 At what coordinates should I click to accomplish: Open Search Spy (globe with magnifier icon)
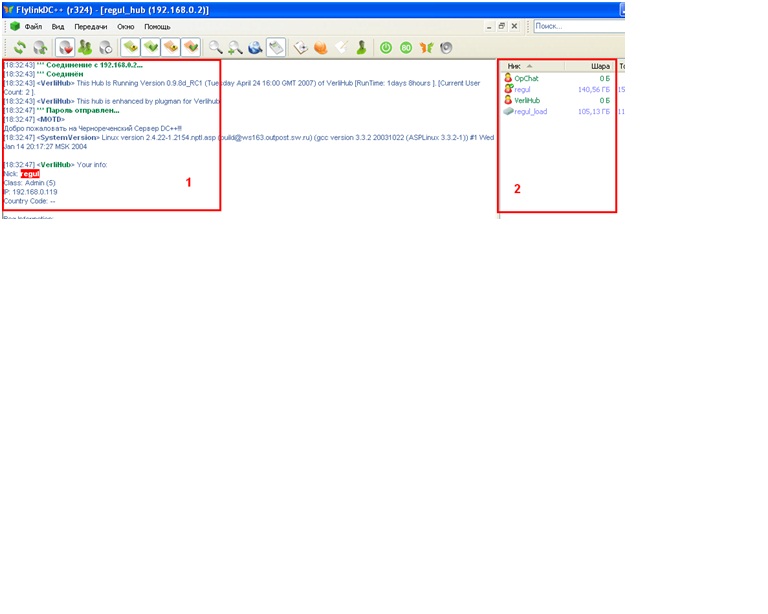click(255, 47)
